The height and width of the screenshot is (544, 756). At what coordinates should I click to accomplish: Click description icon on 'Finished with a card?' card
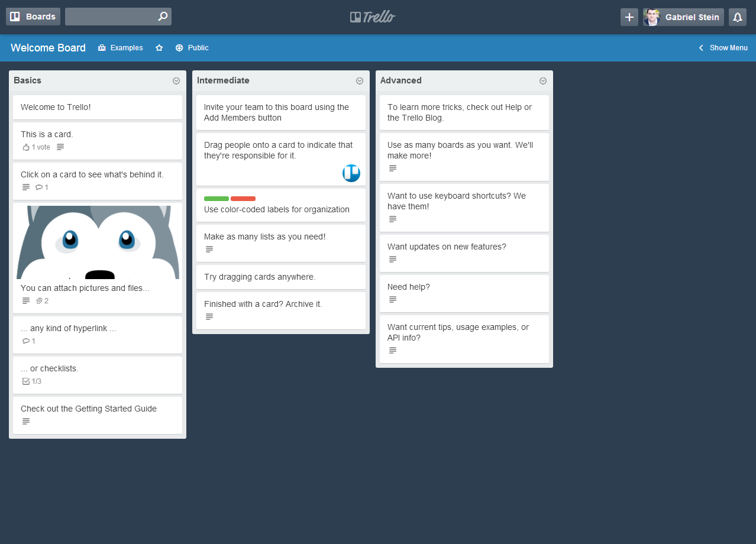[x=209, y=317]
